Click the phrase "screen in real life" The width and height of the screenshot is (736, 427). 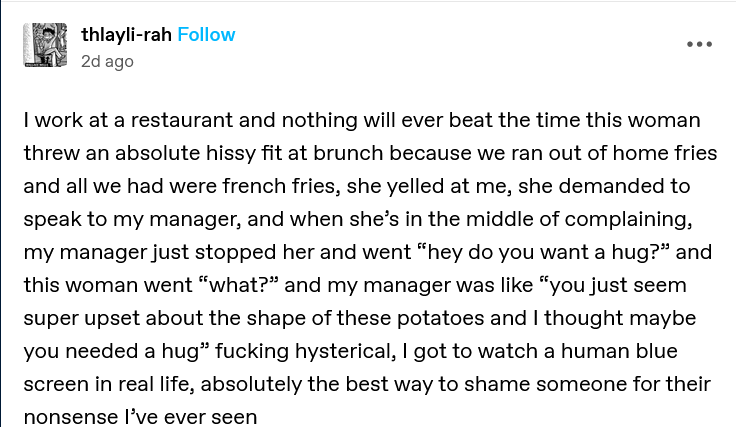click(108, 383)
